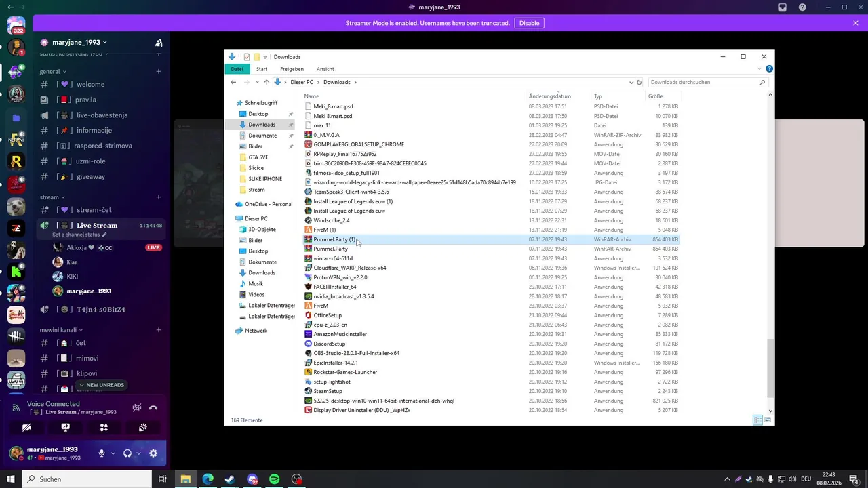The image size is (868, 488).
Task: Turn on the camera in voice panel
Action: (x=26, y=428)
